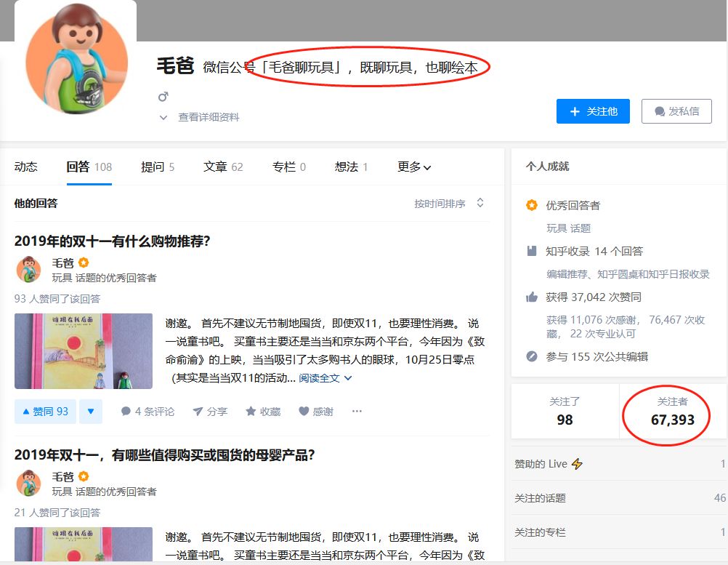
Task: Click the star 收藏 icon
Action: tap(251, 411)
